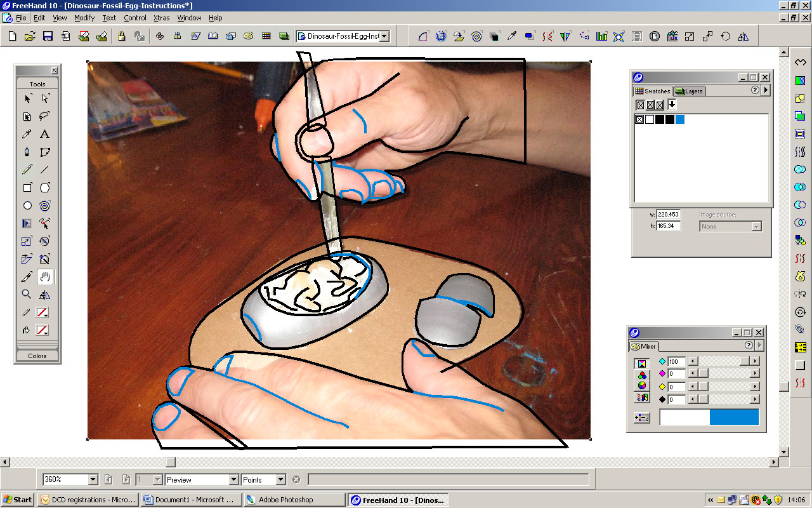Screen dimensions: 812x508
Task: Click the chart bars icon in Xtras toolbar
Action: pos(601,36)
